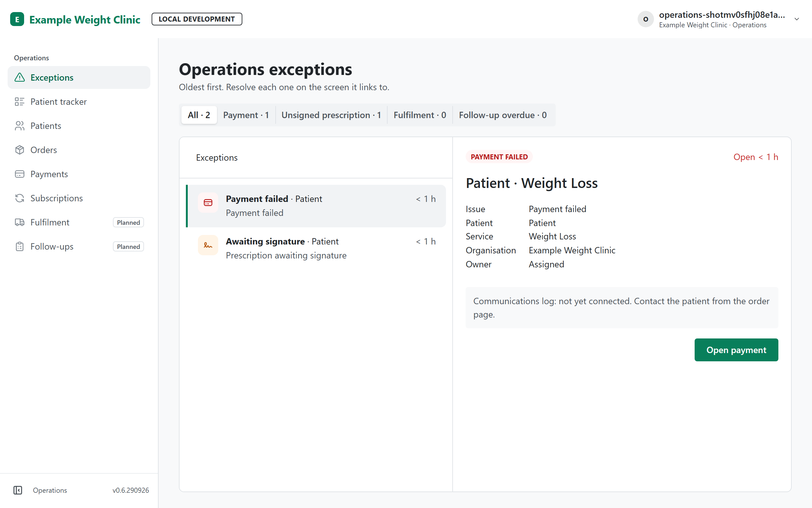Select the Payment · 1 filter tab

246,115
